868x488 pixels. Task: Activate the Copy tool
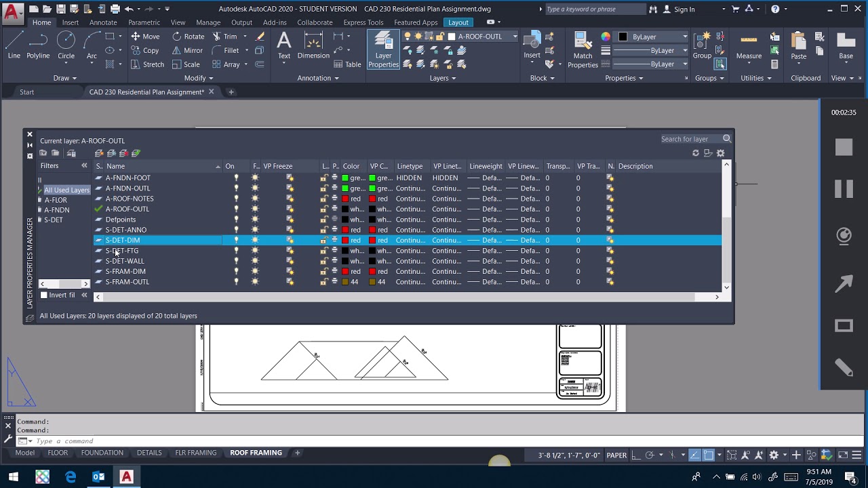pyautogui.click(x=145, y=50)
